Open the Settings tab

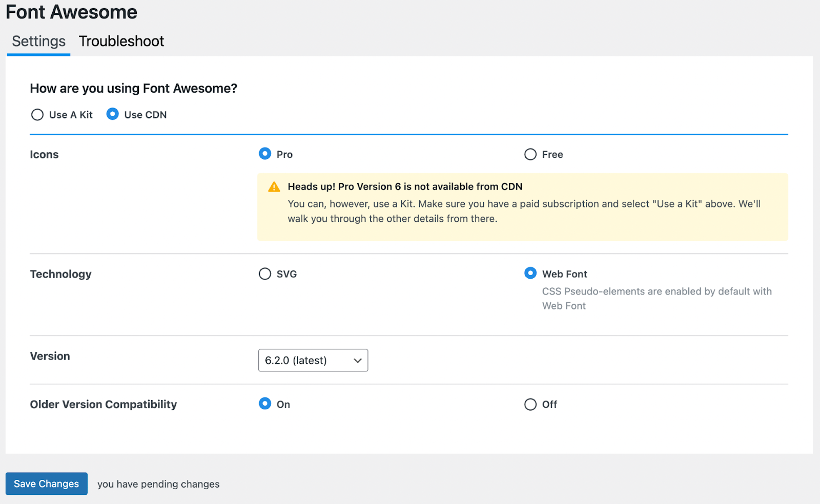pos(38,41)
